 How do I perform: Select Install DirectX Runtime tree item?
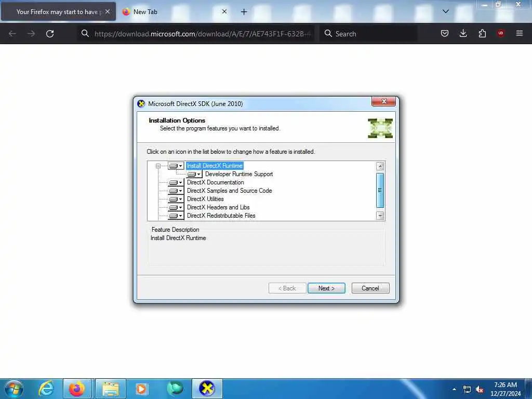click(x=215, y=166)
